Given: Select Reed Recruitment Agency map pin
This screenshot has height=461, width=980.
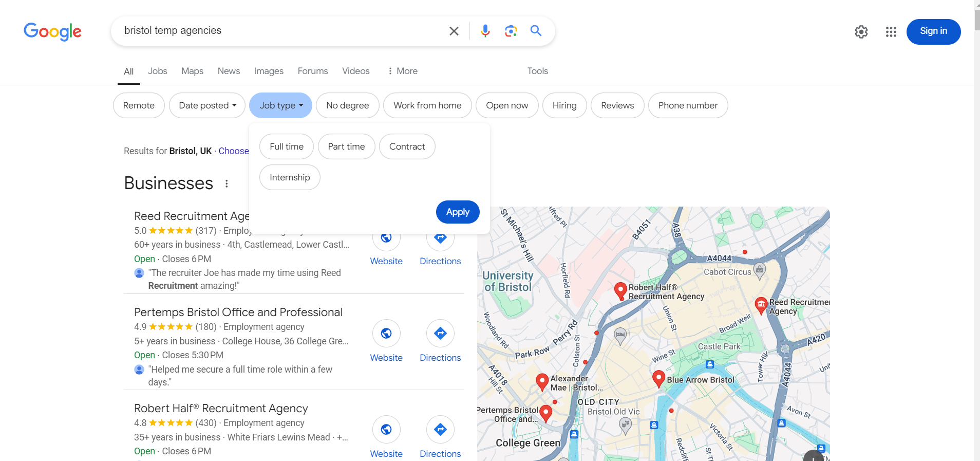Looking at the screenshot, I should click(761, 305).
